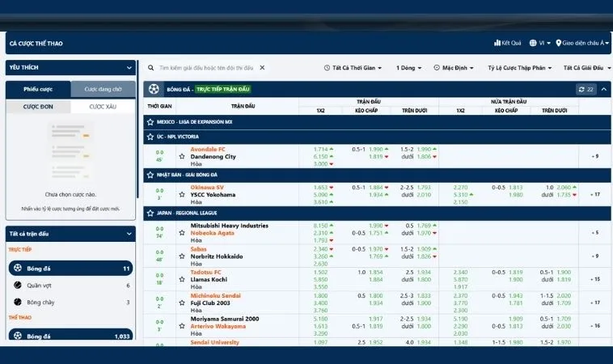Open more markets +9 for Avondale FC
Screen dimensions: 613x364
[595, 156]
